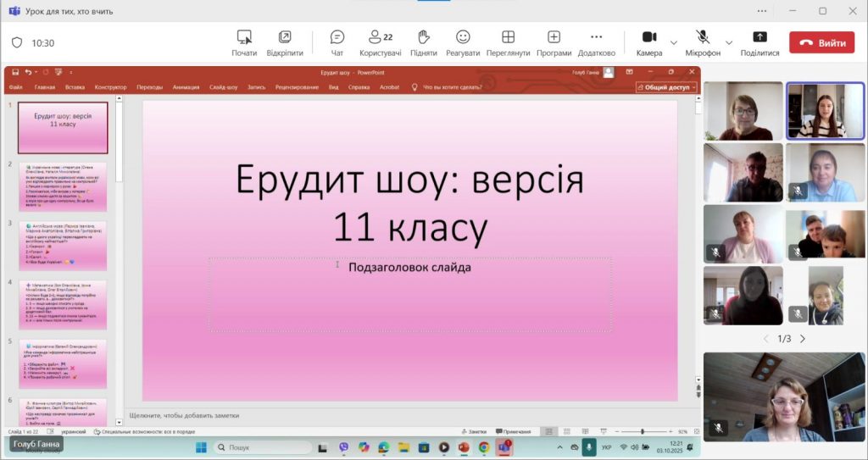Open the Чат panel
The image size is (868, 460).
click(x=337, y=42)
